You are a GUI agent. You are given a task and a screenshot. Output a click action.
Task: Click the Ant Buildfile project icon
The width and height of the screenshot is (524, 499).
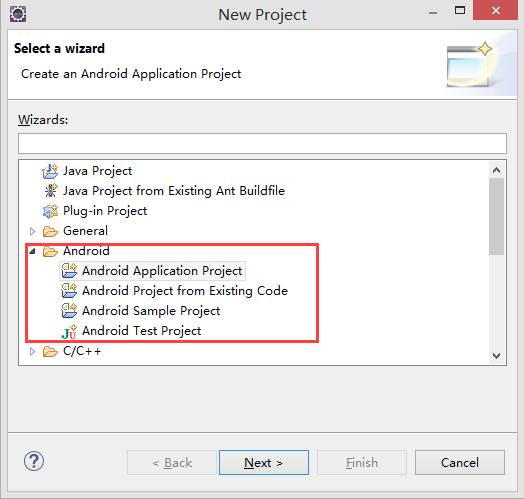coord(51,191)
